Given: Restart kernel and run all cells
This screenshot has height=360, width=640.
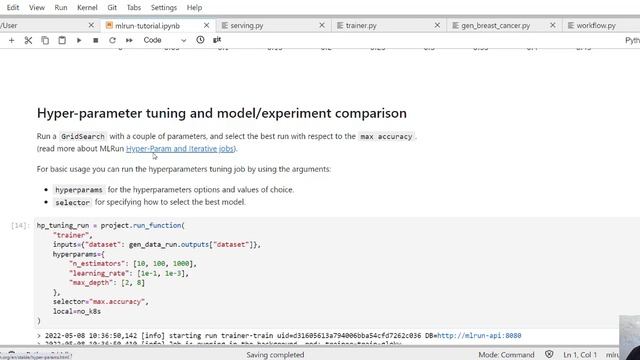Looking at the screenshot, I should pyautogui.click(x=129, y=40).
